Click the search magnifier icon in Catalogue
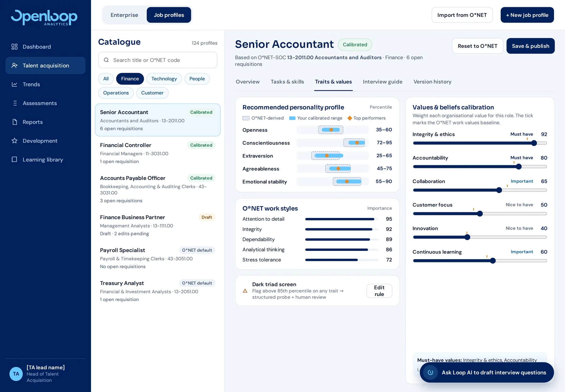The width and height of the screenshot is (565, 392). click(x=106, y=60)
